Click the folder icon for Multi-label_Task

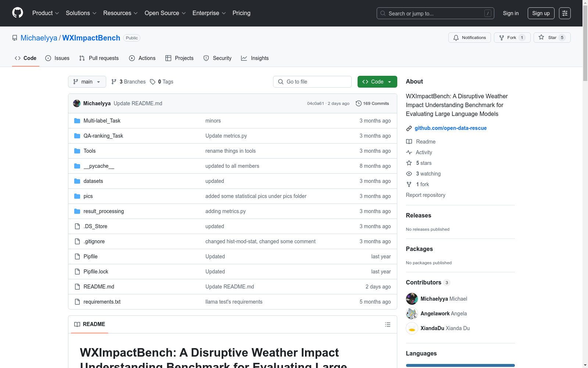pos(77,121)
